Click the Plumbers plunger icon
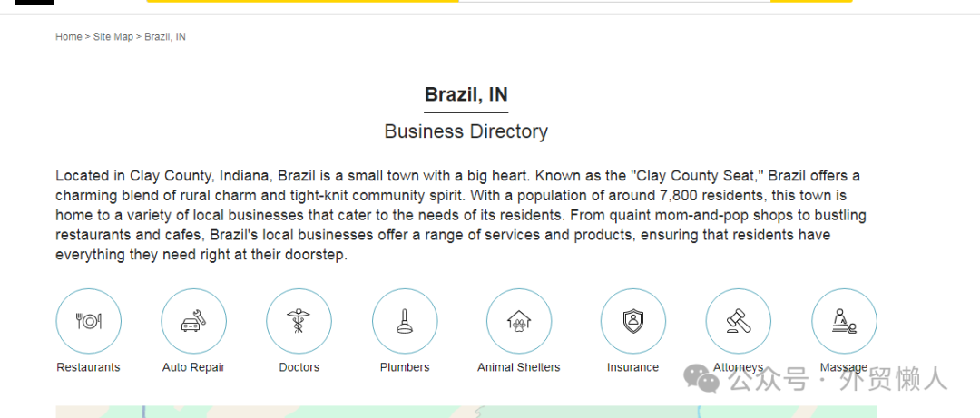Viewport: 980px width, 418px height. tap(405, 321)
